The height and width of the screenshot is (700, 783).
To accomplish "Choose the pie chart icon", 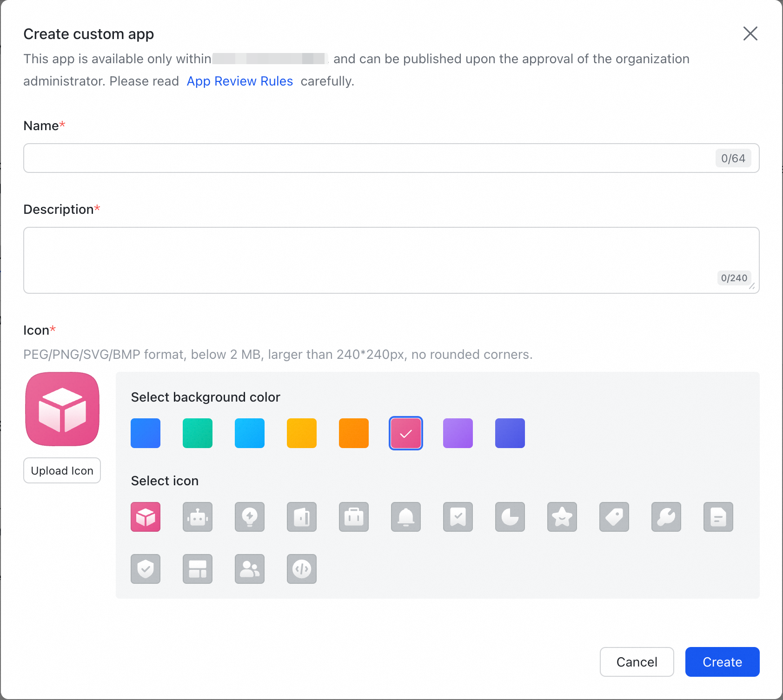I will point(510,517).
